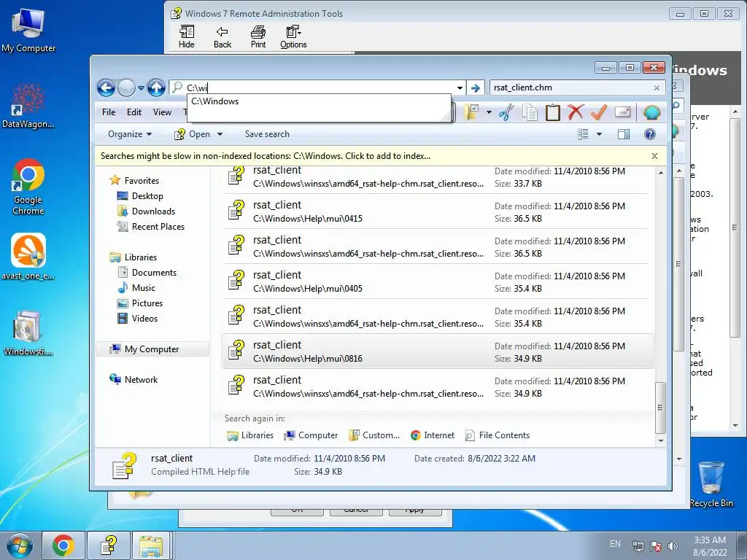The height and width of the screenshot is (560, 747).
Task: Open Chrome from the taskbar
Action: (63, 545)
